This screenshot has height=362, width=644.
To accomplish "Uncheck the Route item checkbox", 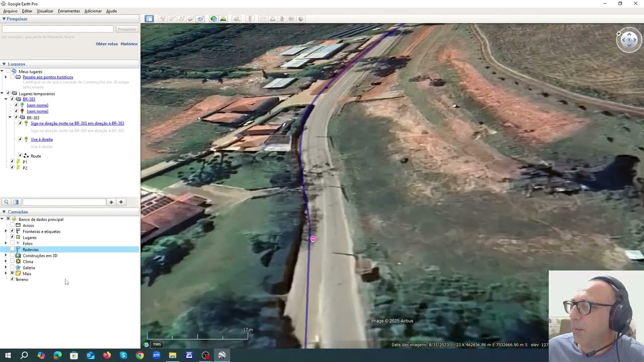I will [20, 156].
